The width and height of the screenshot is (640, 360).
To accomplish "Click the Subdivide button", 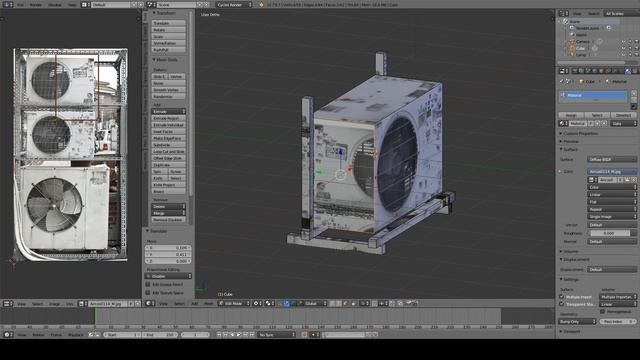I will (x=169, y=144).
